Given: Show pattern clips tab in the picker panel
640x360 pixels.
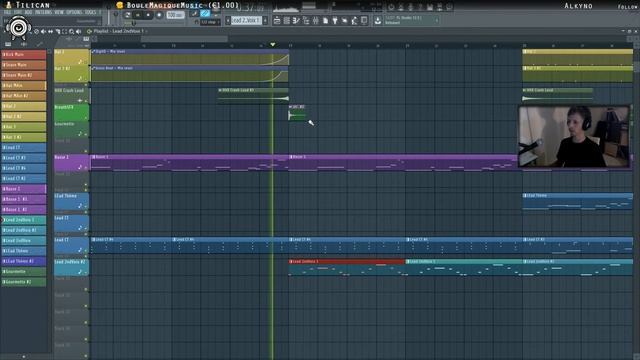Looking at the screenshot, I should [x=8, y=44].
